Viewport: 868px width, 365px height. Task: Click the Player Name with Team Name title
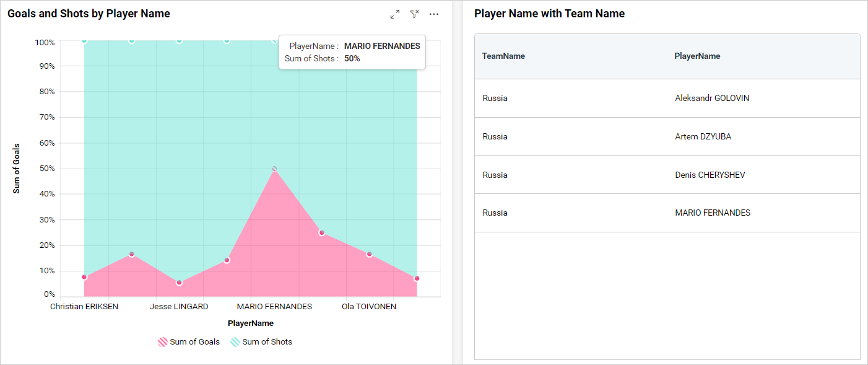point(549,14)
